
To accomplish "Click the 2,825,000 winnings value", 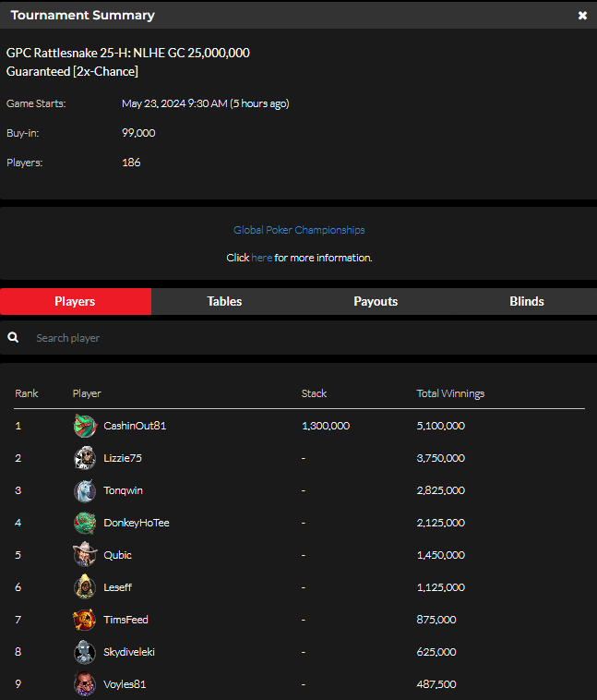I will click(x=441, y=490).
